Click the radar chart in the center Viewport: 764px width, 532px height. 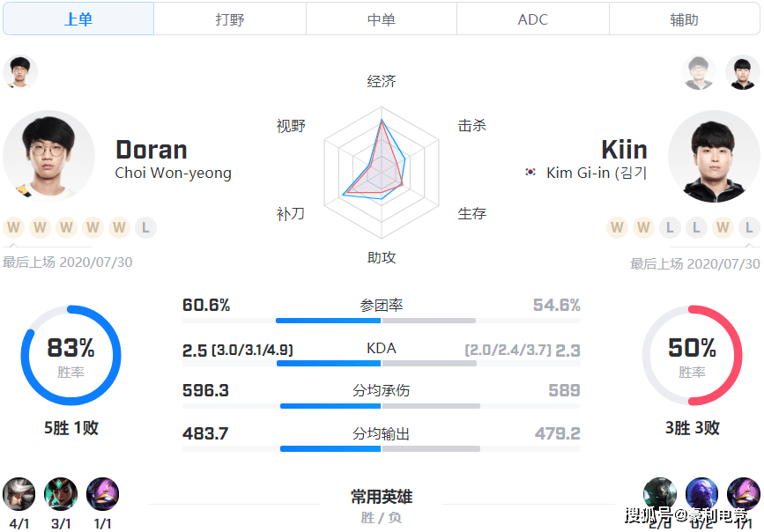coord(382,169)
